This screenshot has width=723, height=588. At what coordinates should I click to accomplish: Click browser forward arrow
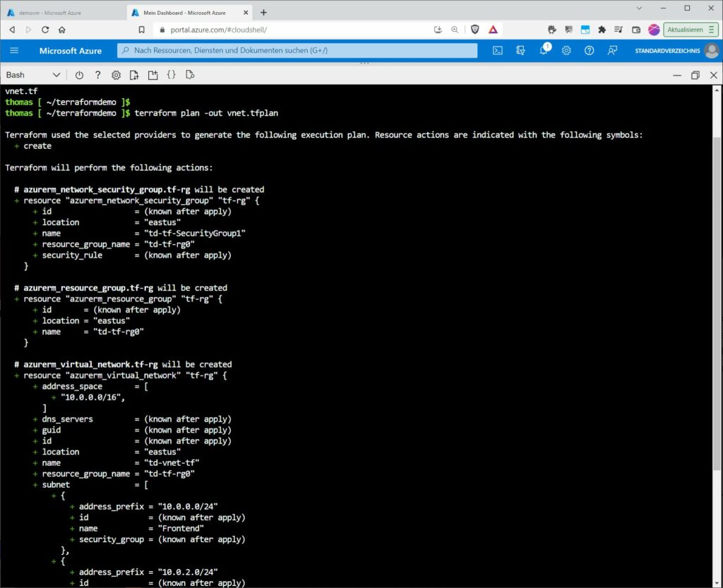coord(28,30)
